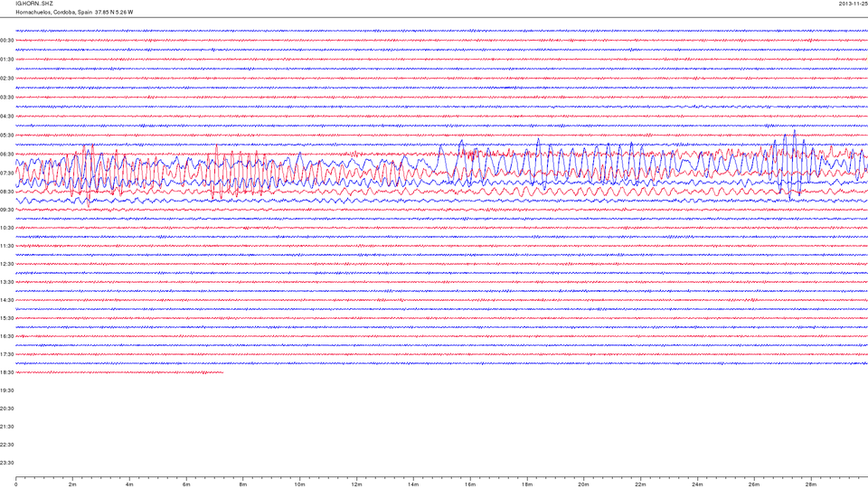Select the 09:30 time label
This screenshot has height=488, width=868.
[7, 210]
